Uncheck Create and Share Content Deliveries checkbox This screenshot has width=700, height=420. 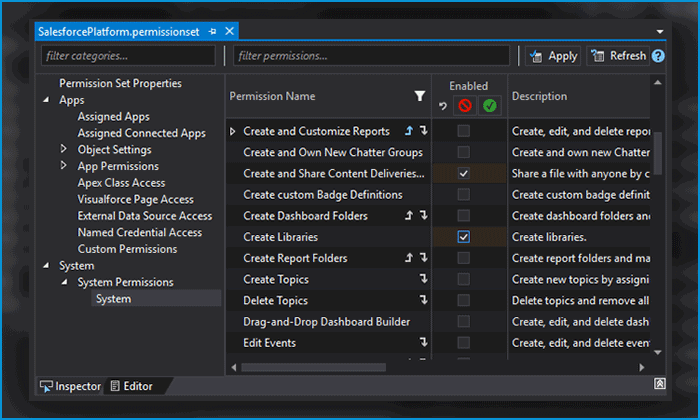point(464,173)
